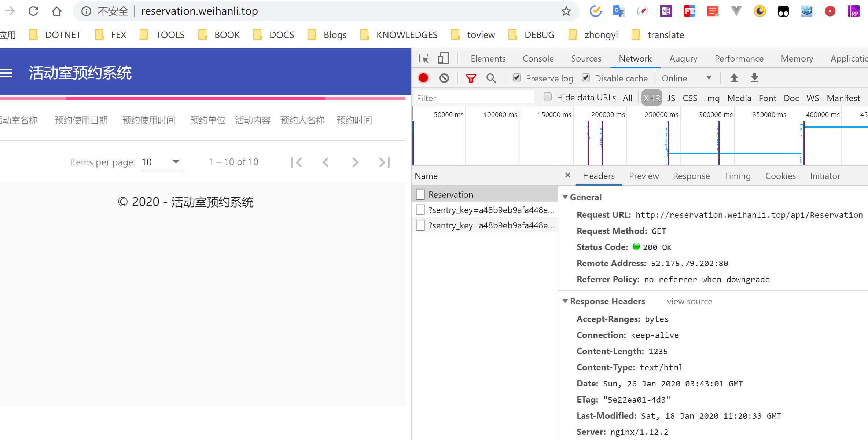Image resolution: width=868 pixels, height=440 pixels.
Task: Toggle device toolbar in DevTools
Action: pos(444,58)
